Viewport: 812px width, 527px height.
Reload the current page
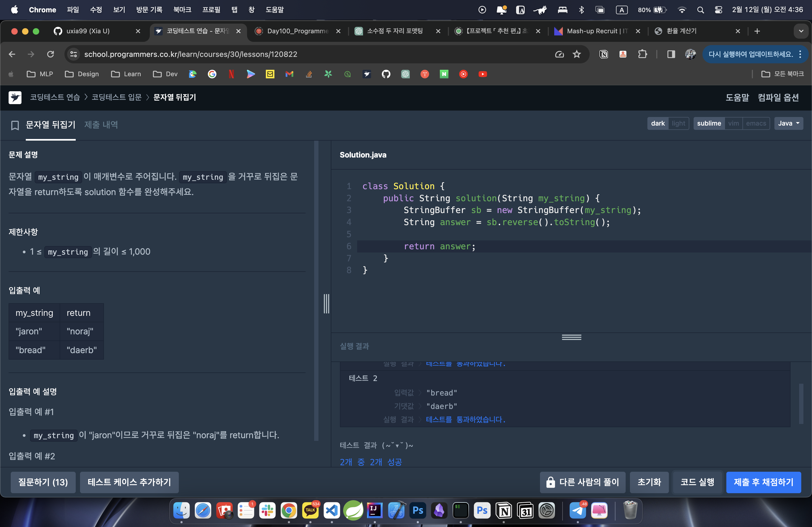(x=50, y=54)
